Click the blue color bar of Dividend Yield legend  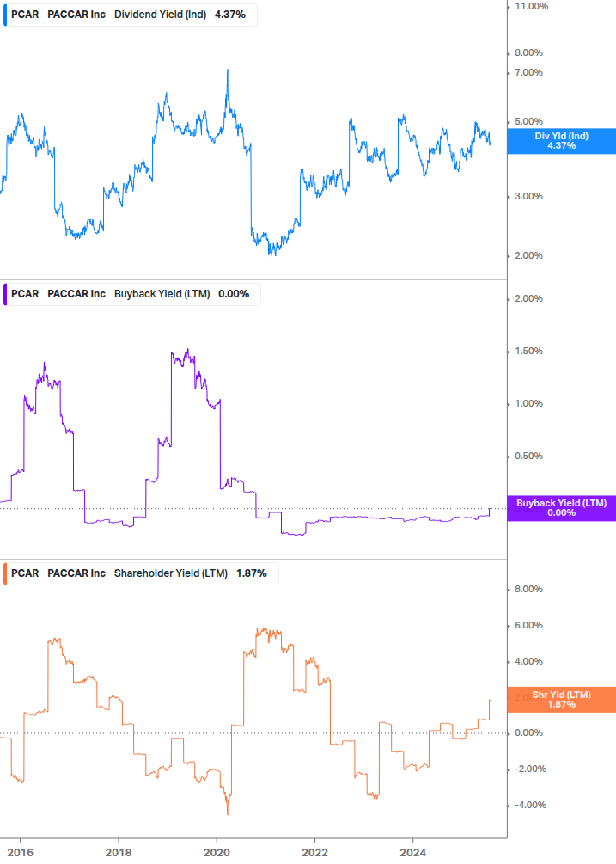(x=5, y=15)
